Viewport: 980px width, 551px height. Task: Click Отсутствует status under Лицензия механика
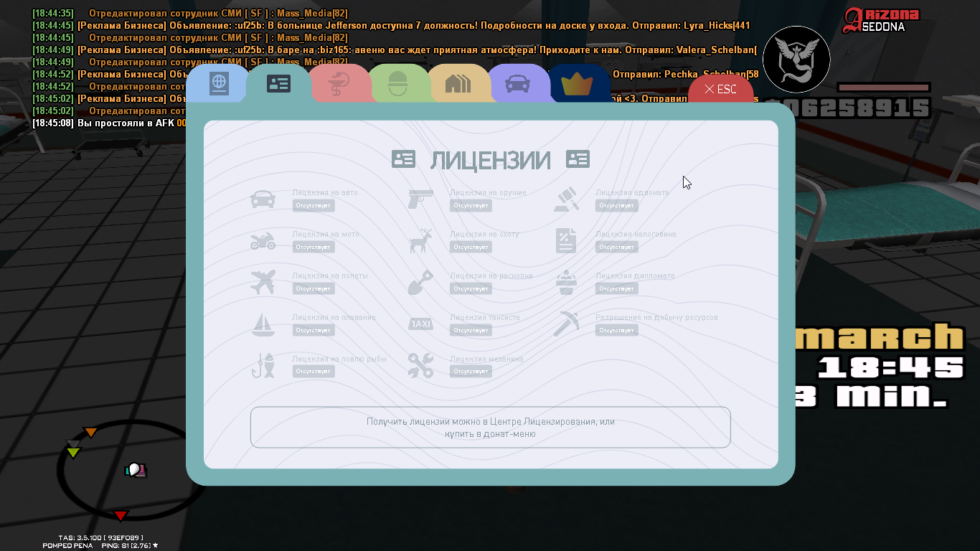471,372
